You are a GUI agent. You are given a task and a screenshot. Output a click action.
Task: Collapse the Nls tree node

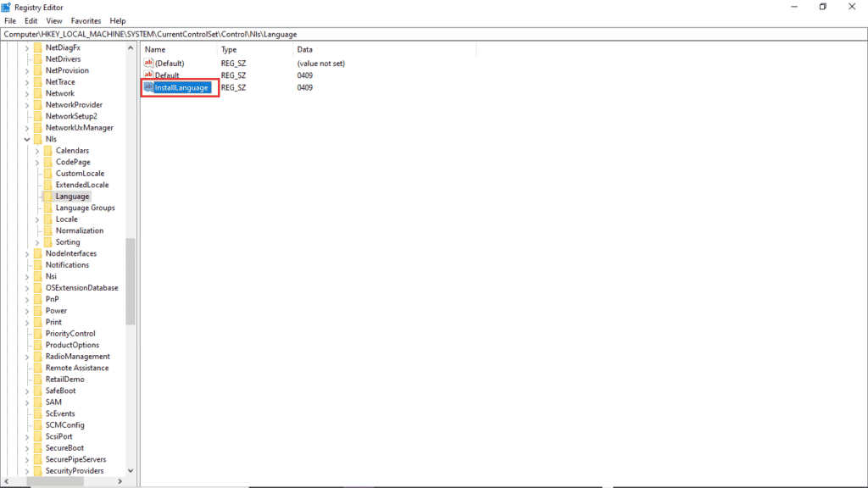(x=26, y=140)
